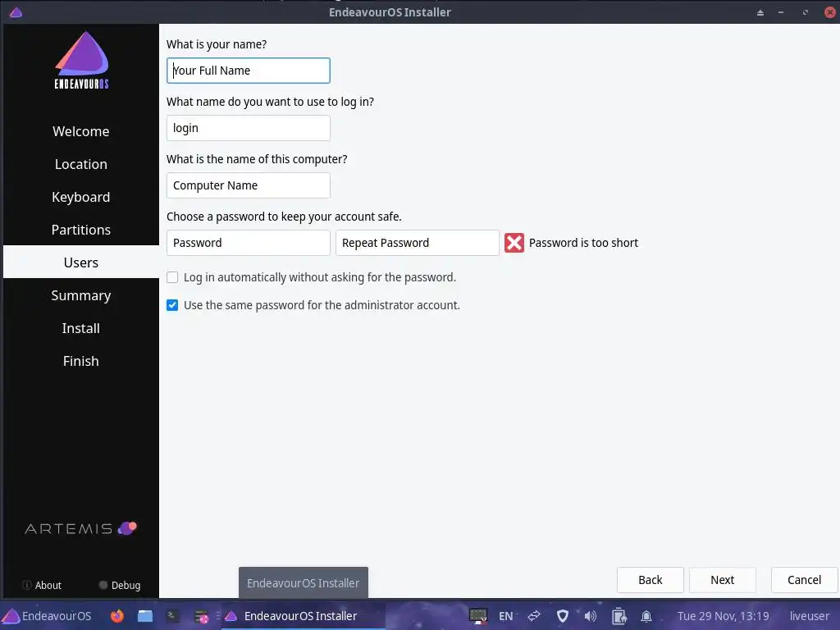Image resolution: width=840 pixels, height=630 pixels.
Task: Open the notifications bell icon
Action: 646,616
